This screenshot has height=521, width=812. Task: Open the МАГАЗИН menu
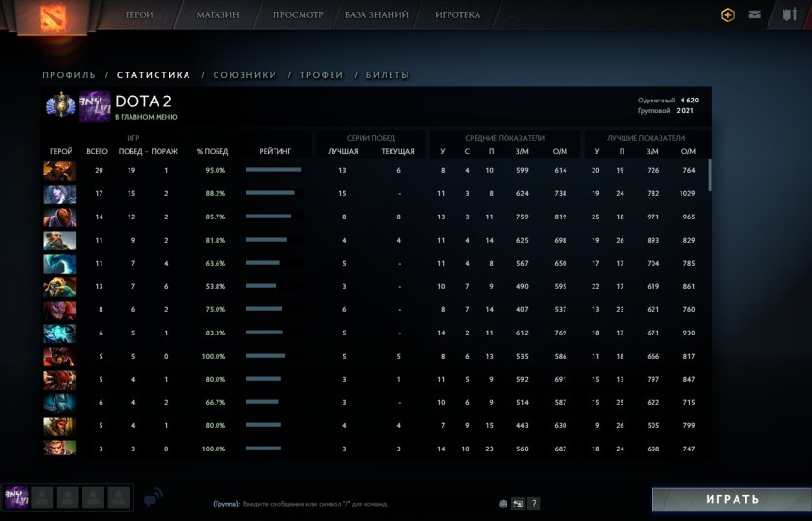(x=217, y=15)
